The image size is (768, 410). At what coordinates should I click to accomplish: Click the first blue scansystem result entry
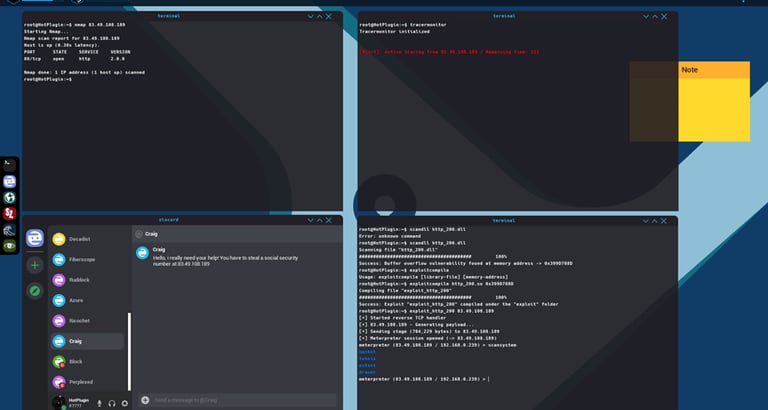pos(367,352)
